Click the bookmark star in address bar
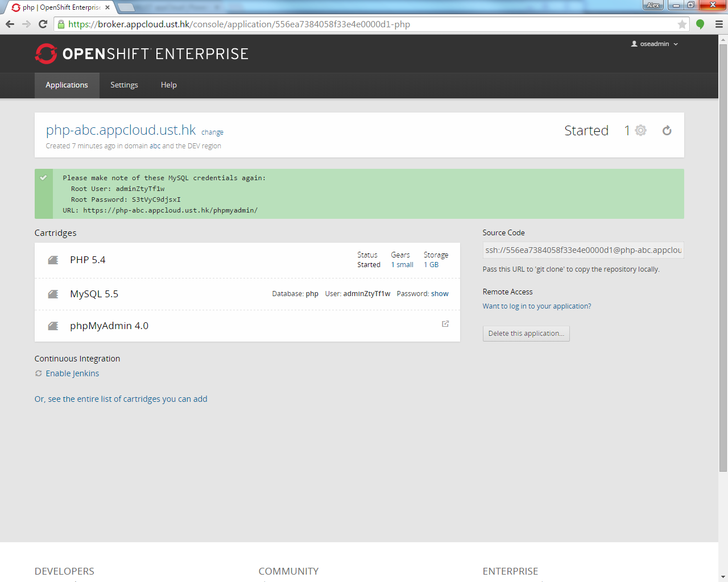The image size is (728, 582). (x=682, y=24)
